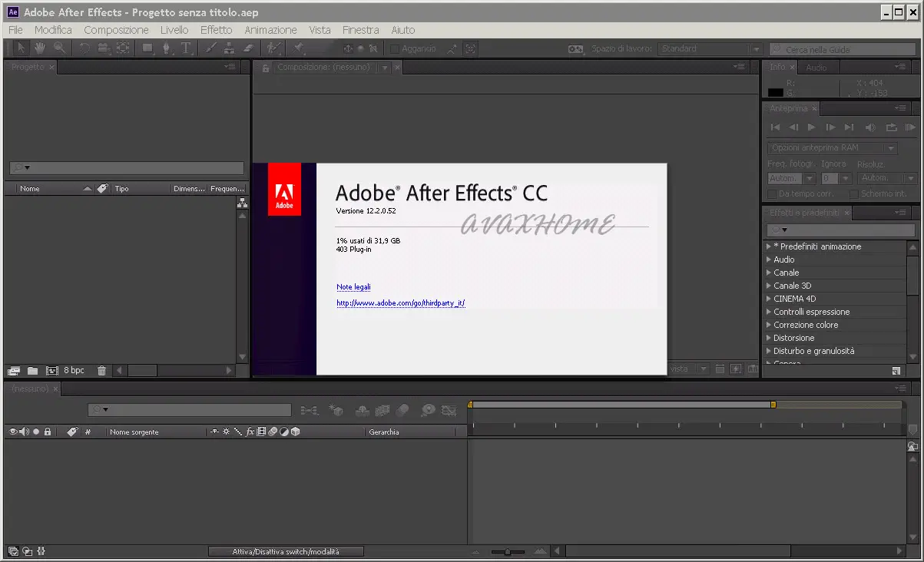Open the 'Note legali' link
This screenshot has height=562, width=924.
353,287
